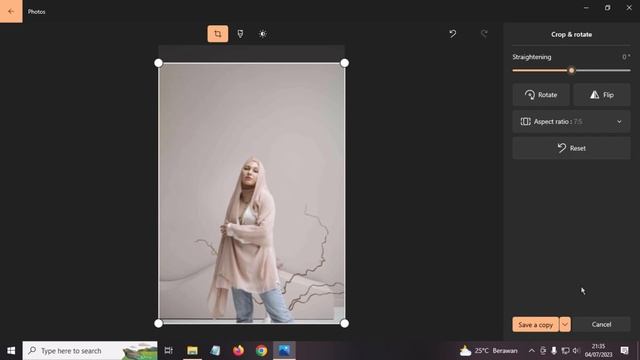Save a copy of the photo
The width and height of the screenshot is (640, 360).
pos(536,324)
